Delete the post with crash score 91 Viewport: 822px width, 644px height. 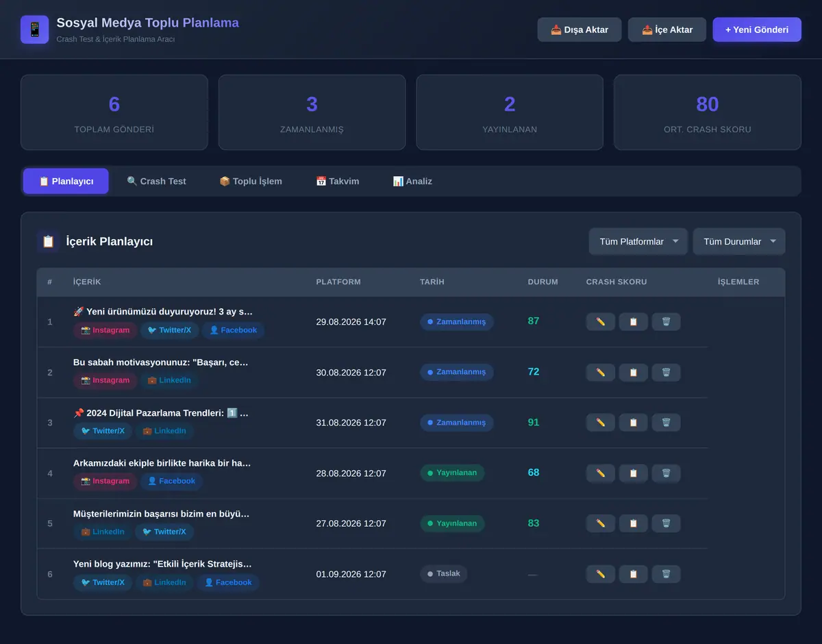[x=666, y=423]
